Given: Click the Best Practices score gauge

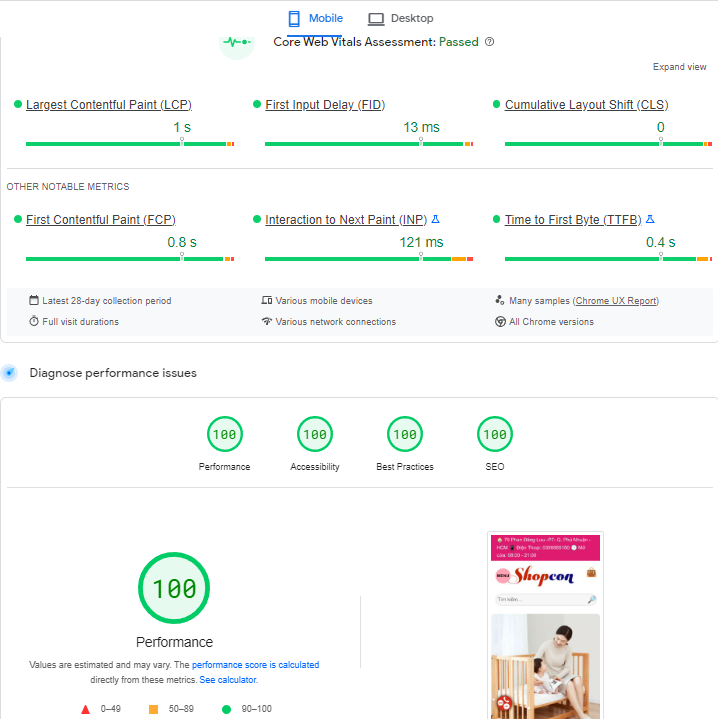Looking at the screenshot, I should pos(405,435).
